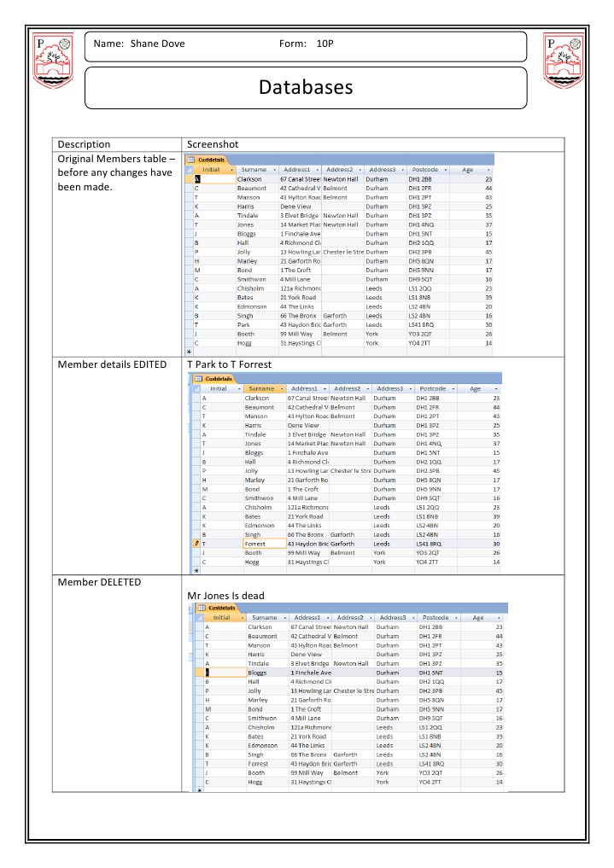Select the highlighted Bloggs cell in the Member DELETED table
The height and width of the screenshot is (868, 614).
click(268, 673)
